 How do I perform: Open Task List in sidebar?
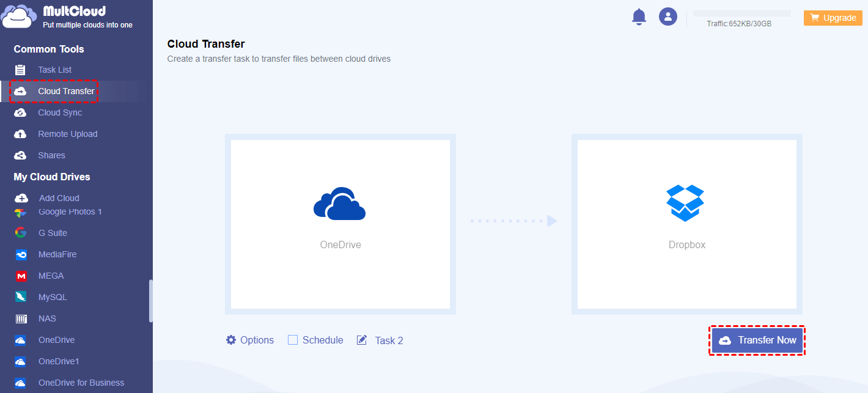click(x=55, y=70)
